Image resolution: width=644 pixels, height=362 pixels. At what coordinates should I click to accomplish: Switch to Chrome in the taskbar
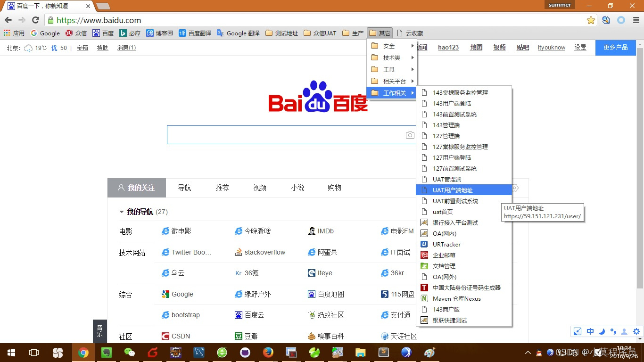click(x=83, y=352)
